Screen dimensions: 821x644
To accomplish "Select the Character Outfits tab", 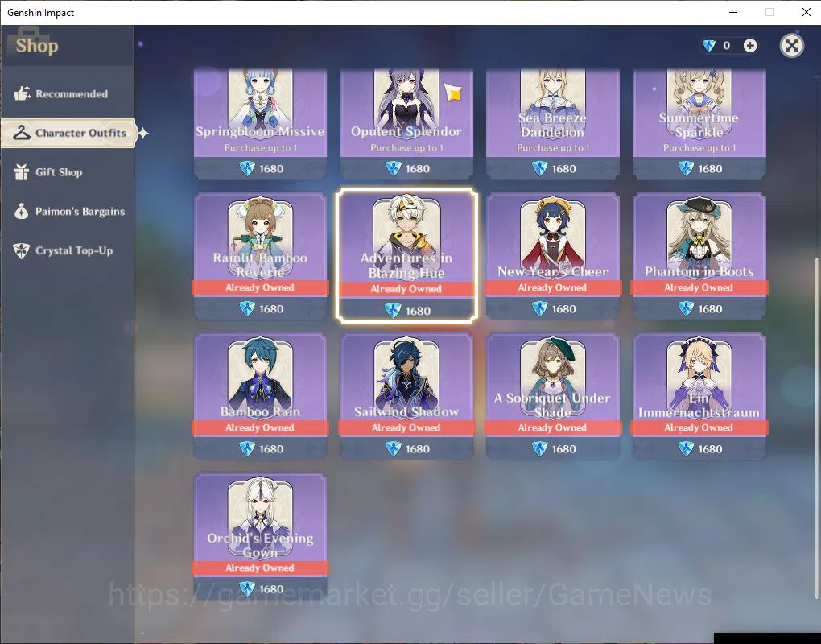I will pyautogui.click(x=68, y=133).
